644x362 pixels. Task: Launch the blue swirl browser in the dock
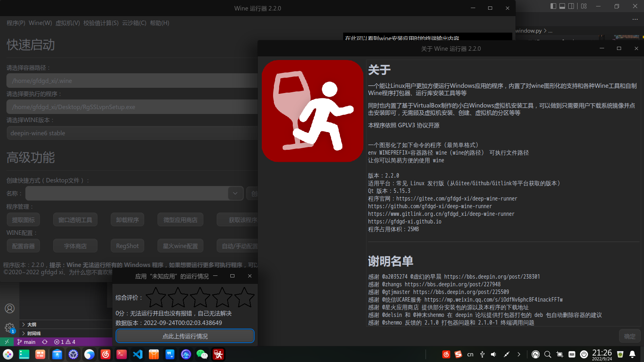[89, 354]
